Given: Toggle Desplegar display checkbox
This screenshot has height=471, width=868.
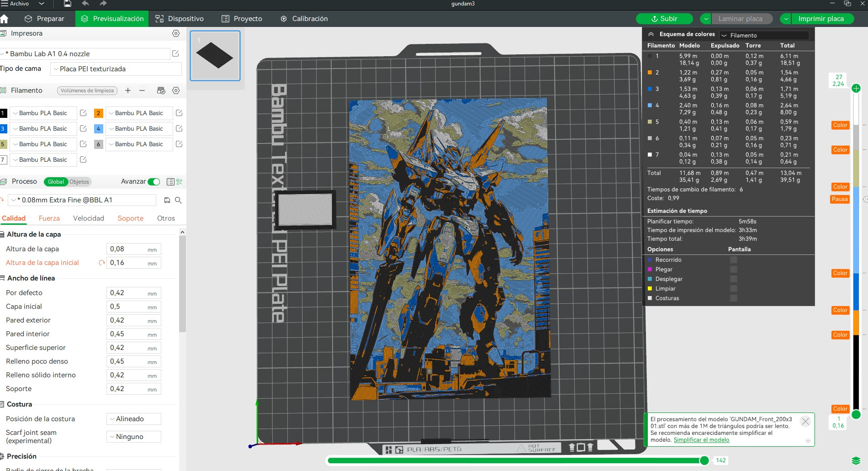Looking at the screenshot, I should (734, 279).
